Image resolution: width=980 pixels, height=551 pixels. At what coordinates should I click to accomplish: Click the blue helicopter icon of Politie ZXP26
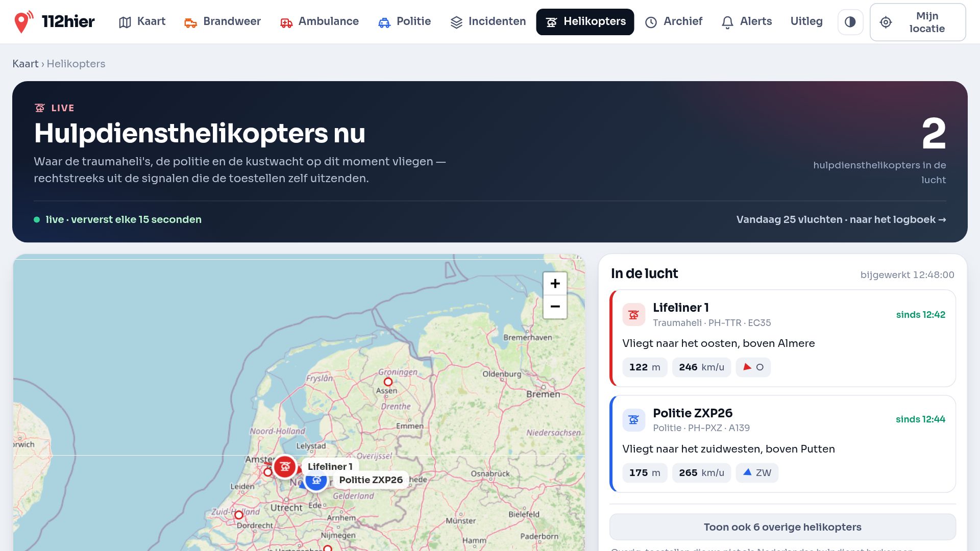tap(633, 420)
